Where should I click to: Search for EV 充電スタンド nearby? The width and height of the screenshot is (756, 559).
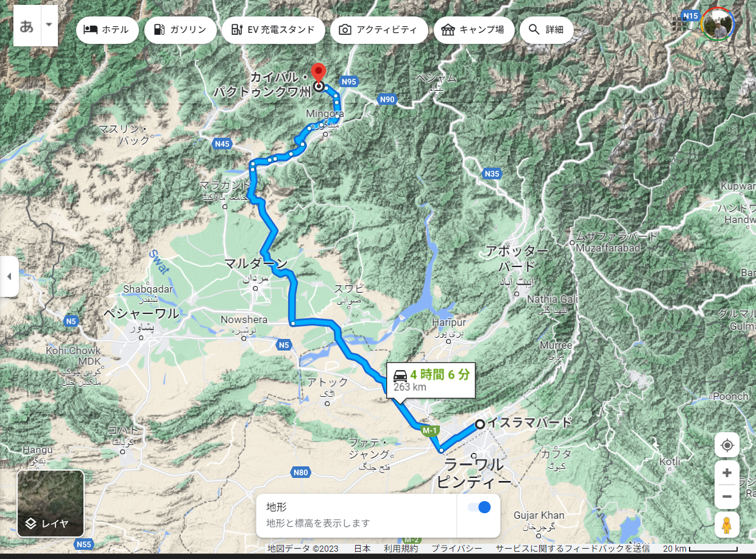[274, 29]
